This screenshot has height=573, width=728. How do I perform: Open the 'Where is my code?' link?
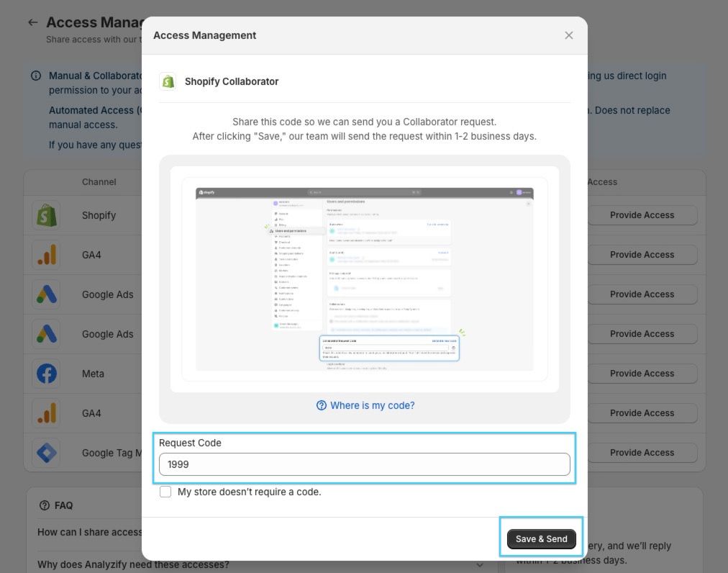[372, 405]
